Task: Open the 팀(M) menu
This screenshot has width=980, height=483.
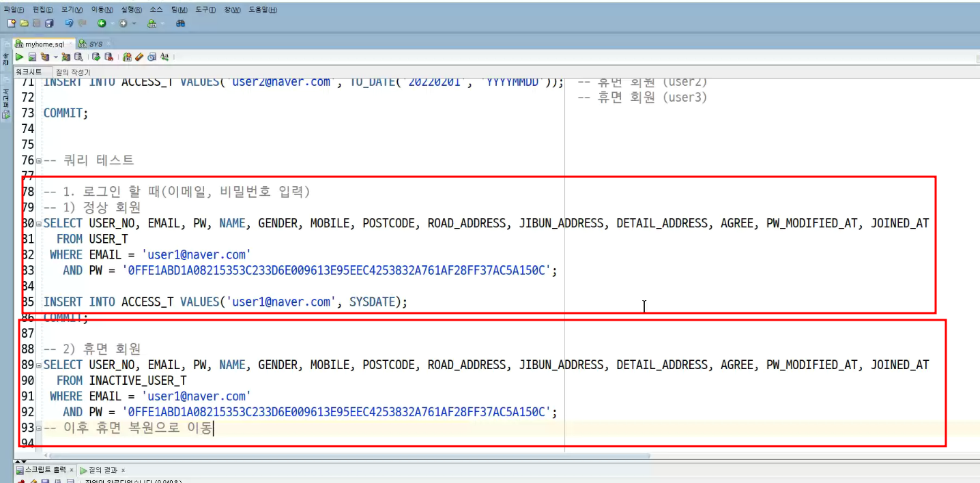Action: coord(179,10)
